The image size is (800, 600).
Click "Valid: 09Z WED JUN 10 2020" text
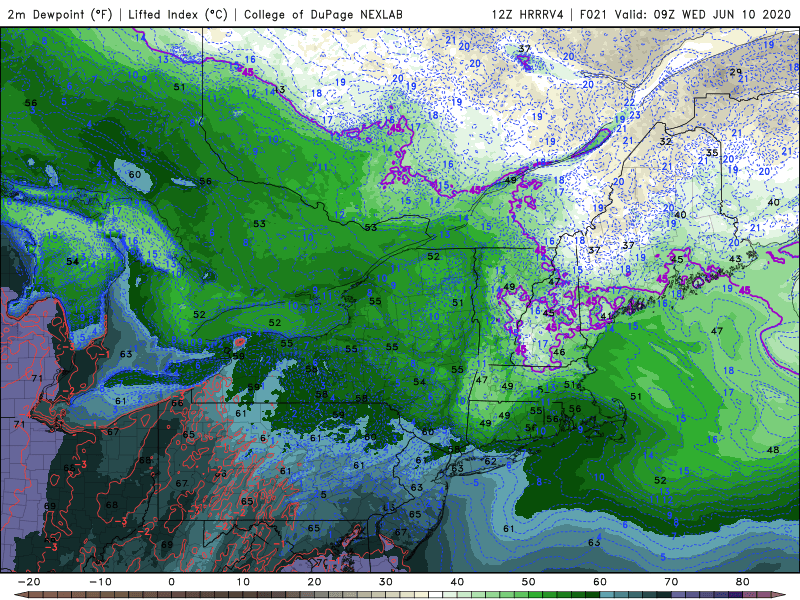(x=703, y=14)
